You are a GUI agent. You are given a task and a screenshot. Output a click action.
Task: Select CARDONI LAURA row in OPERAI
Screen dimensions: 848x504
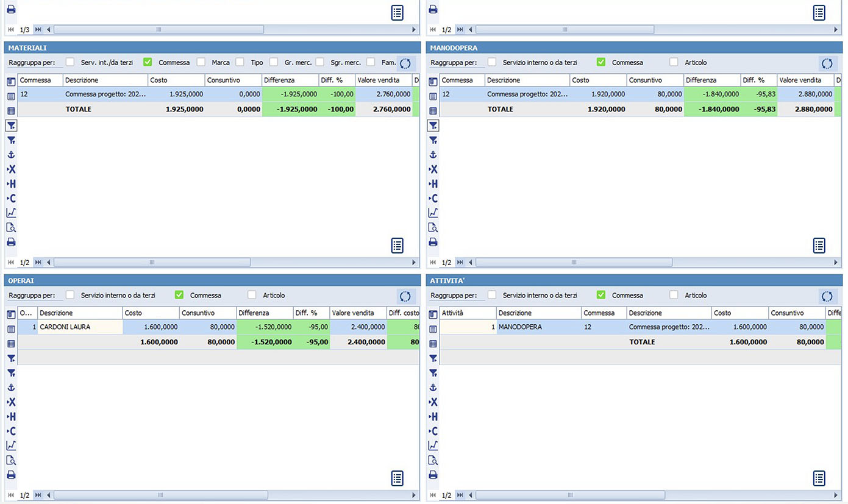click(x=218, y=327)
